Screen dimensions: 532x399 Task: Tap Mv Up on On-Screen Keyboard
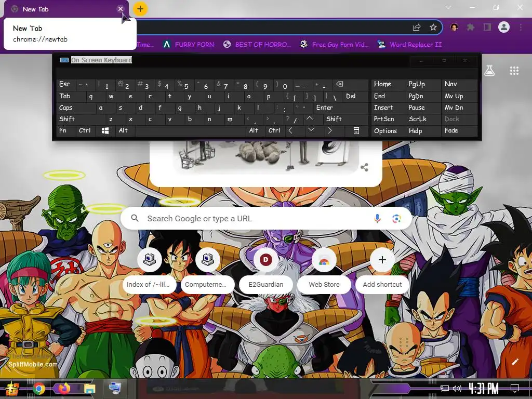click(x=459, y=96)
